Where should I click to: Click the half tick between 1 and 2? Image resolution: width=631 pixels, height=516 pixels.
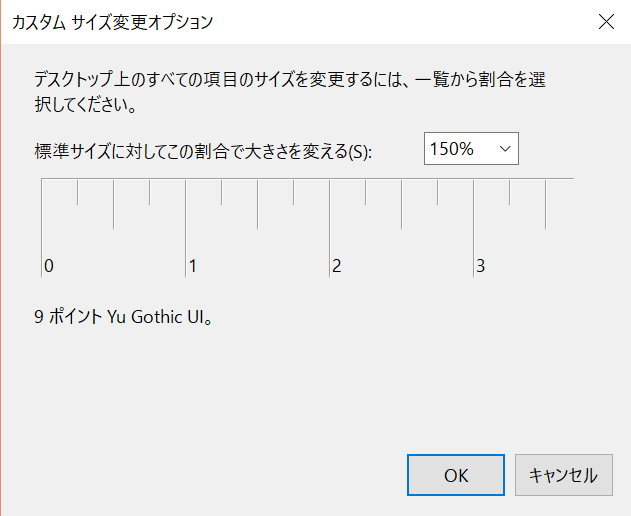click(258, 203)
